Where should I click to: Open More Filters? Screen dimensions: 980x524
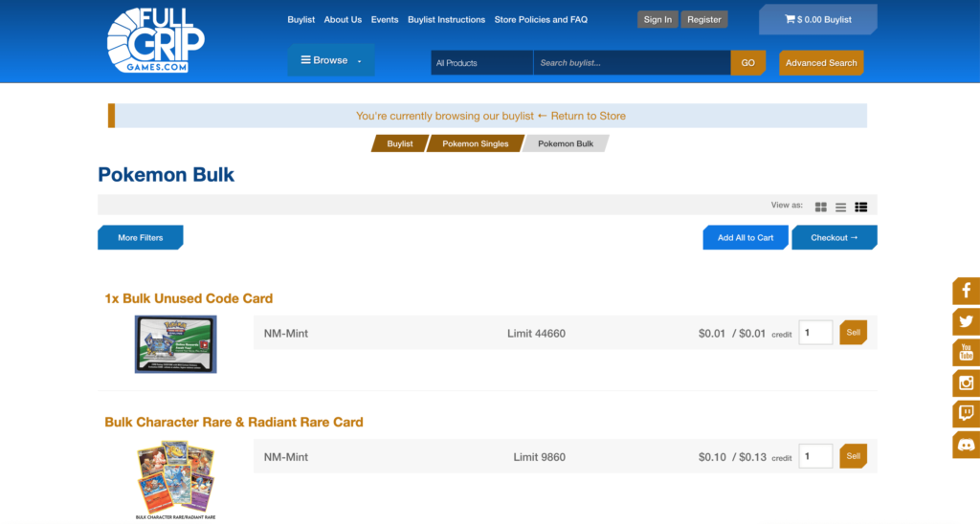coord(141,237)
